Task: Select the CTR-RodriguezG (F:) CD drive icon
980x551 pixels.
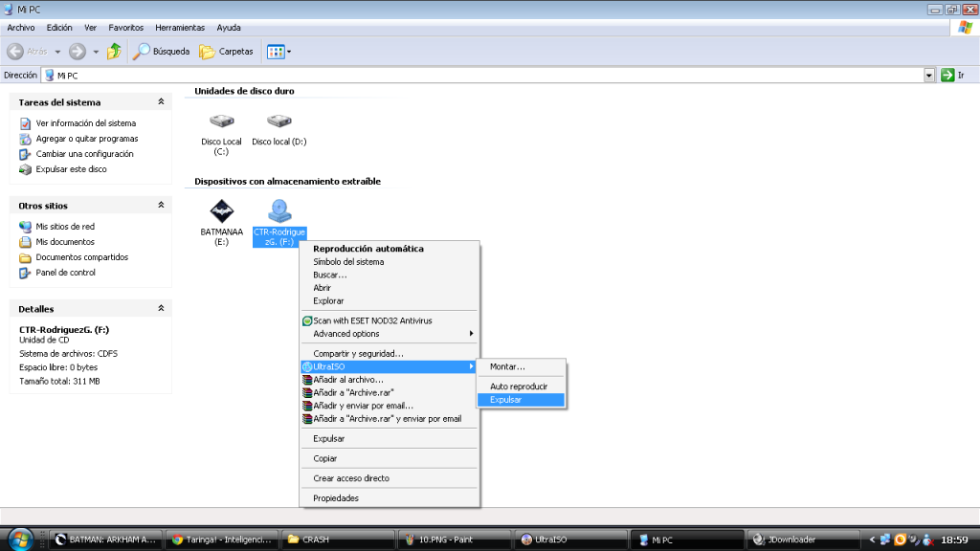Action: tap(279, 211)
